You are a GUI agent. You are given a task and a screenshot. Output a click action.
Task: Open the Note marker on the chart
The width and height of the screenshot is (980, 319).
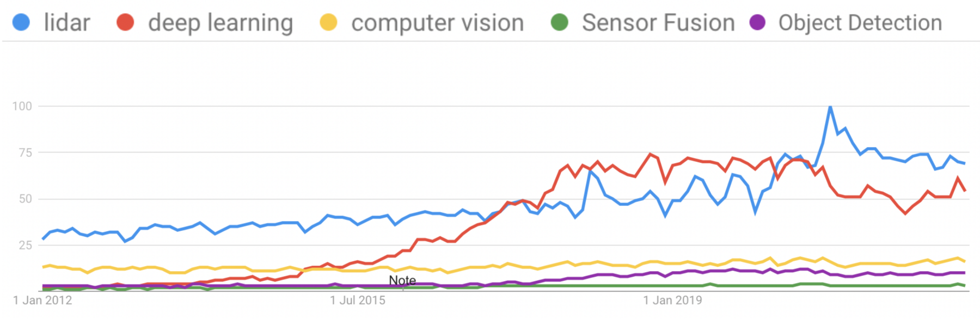click(402, 280)
